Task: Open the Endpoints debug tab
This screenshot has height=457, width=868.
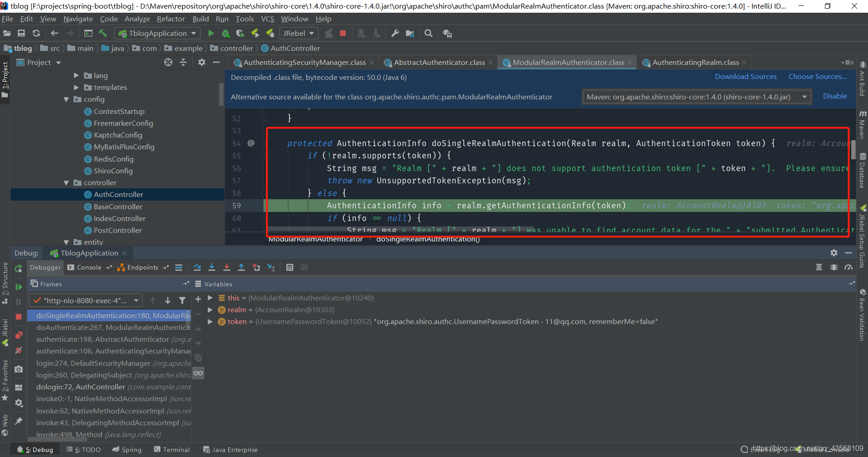Action: pos(142,267)
